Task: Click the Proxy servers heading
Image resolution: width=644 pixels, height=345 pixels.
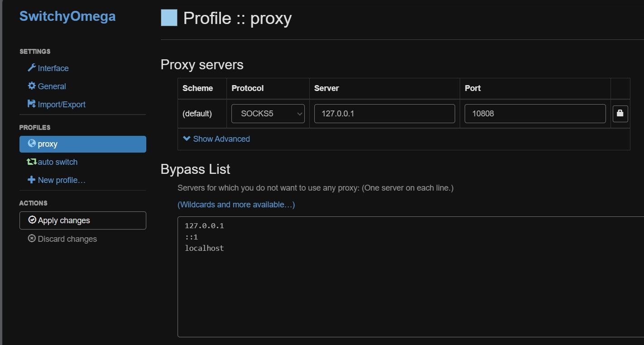Action: tap(202, 65)
